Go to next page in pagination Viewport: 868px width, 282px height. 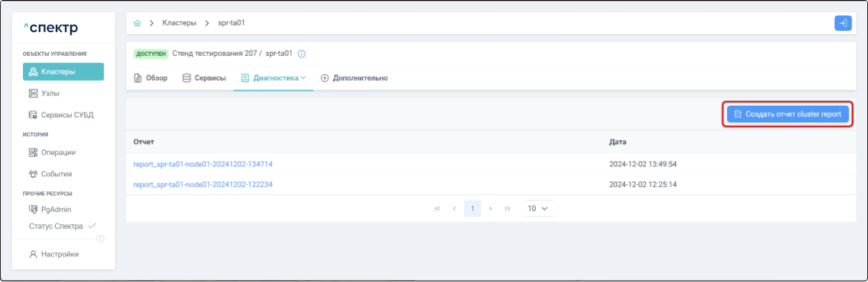pos(490,208)
